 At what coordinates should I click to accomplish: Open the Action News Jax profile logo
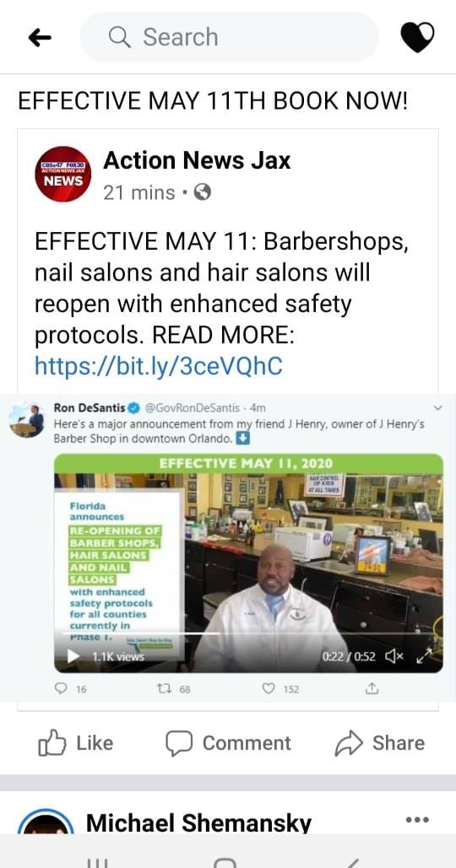coord(63,174)
